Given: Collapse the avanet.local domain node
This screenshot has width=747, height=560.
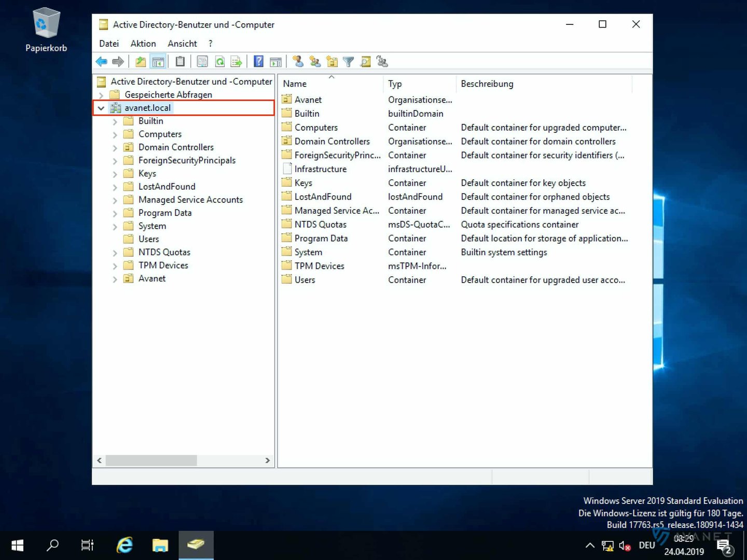Looking at the screenshot, I should click(101, 108).
